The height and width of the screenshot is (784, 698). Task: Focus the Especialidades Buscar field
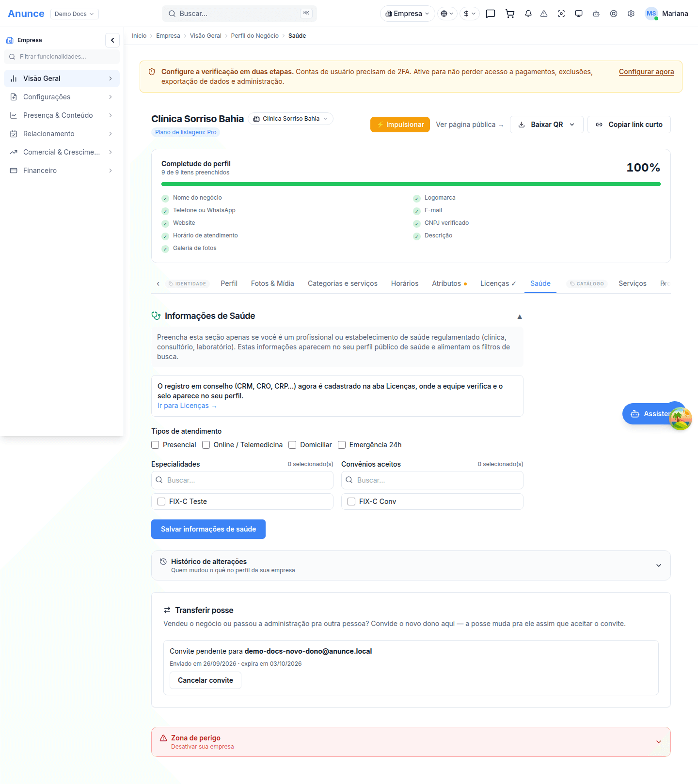pos(242,480)
